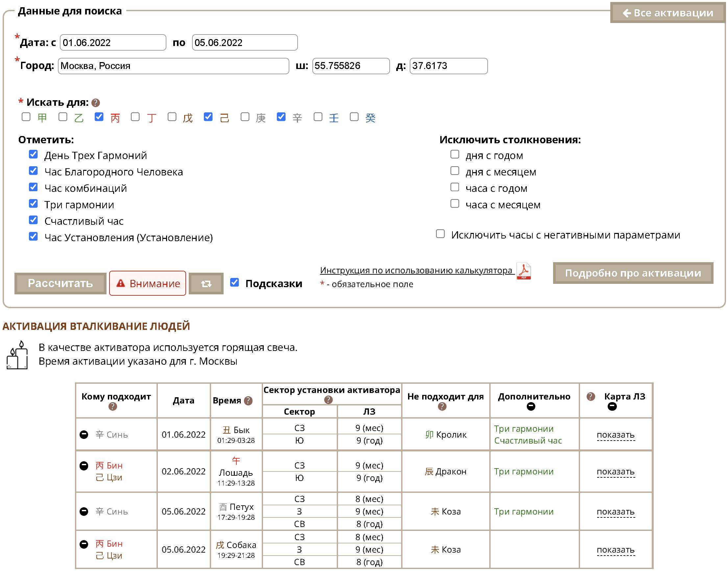Check the 丁 stem checkbox
This screenshot has width=728, height=571.
(x=135, y=117)
